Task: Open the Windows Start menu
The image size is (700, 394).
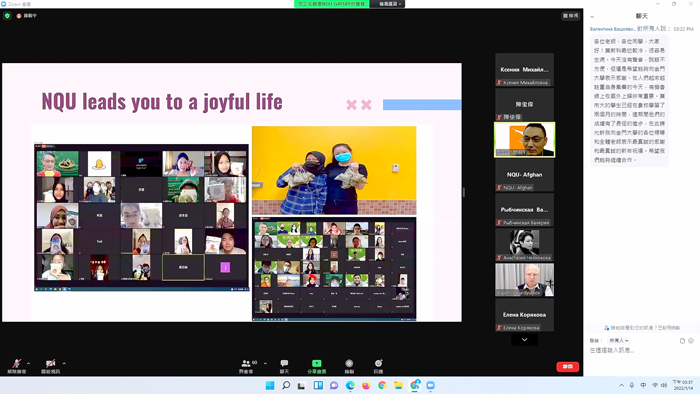Action: coord(270,385)
